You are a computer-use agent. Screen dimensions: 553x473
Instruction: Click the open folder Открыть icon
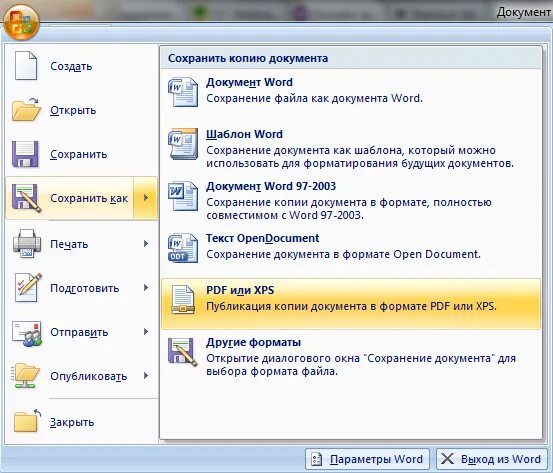[x=26, y=109]
